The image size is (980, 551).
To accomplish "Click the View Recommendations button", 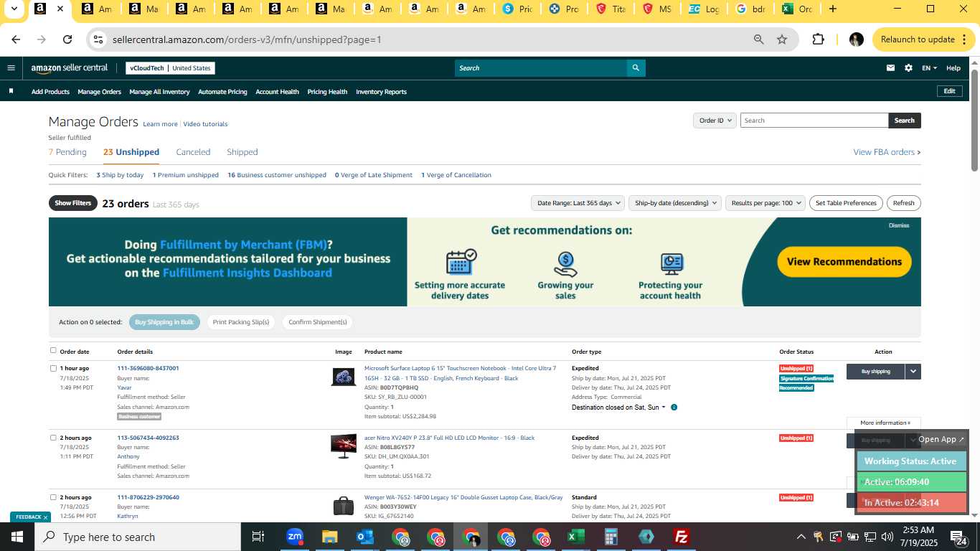I will coord(844,262).
